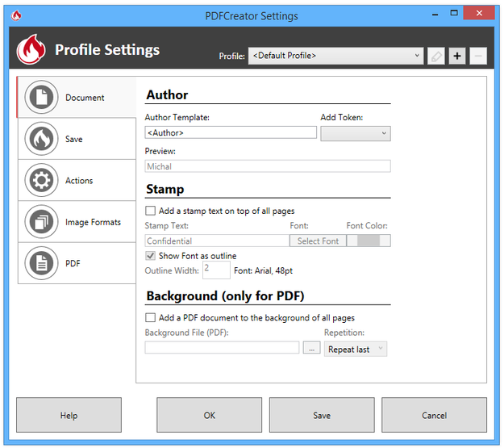Click the 'Font: Arial, 48pt' text
The height and width of the screenshot is (448, 504).
(x=263, y=270)
